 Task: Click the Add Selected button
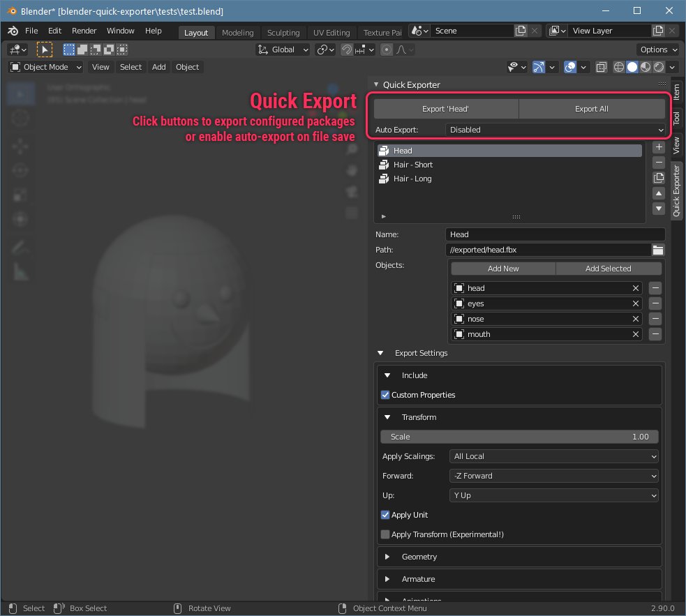(x=609, y=269)
